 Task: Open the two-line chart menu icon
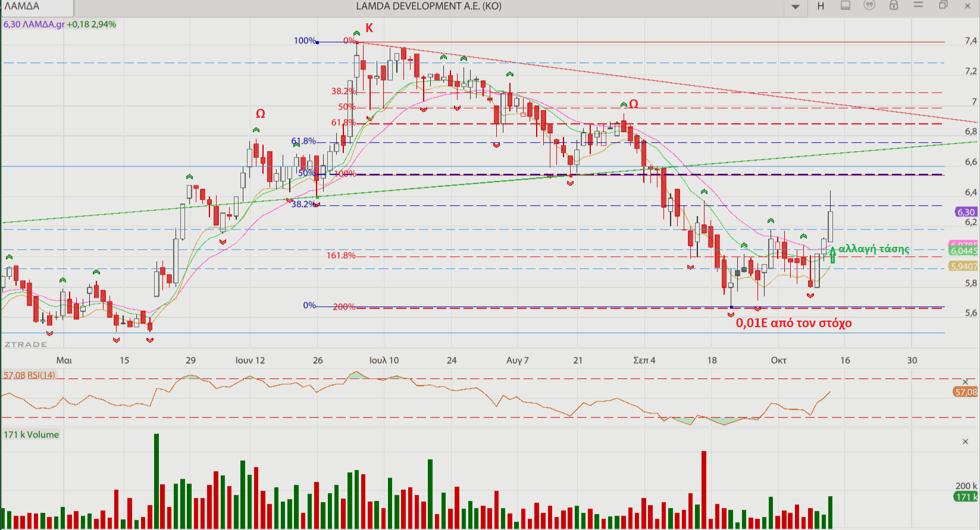click(918, 5)
